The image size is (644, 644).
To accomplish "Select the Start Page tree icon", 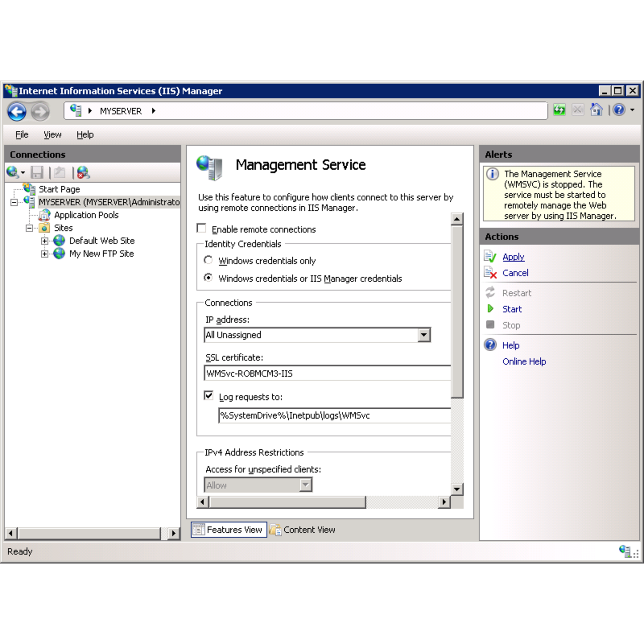I will point(29,189).
